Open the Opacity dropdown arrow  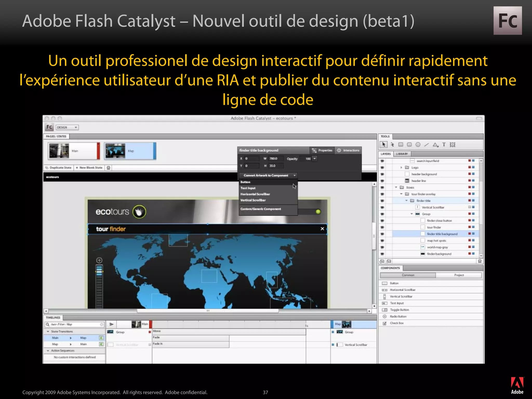click(315, 158)
